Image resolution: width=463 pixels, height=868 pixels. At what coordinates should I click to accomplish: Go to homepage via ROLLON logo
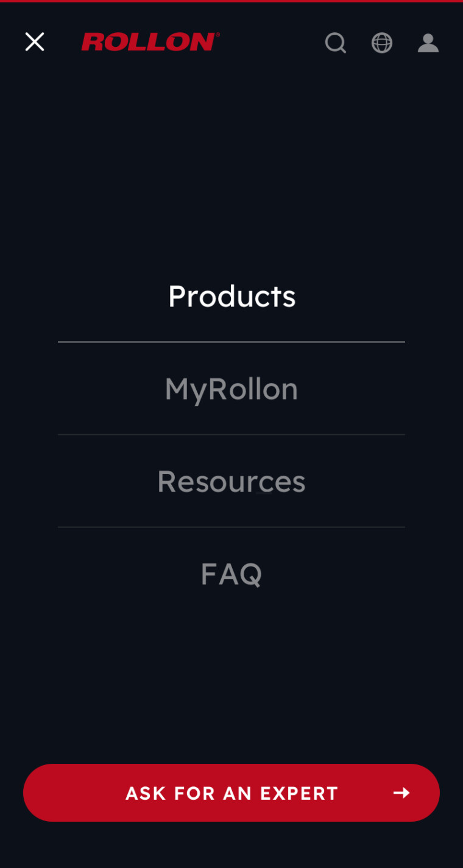coord(150,42)
